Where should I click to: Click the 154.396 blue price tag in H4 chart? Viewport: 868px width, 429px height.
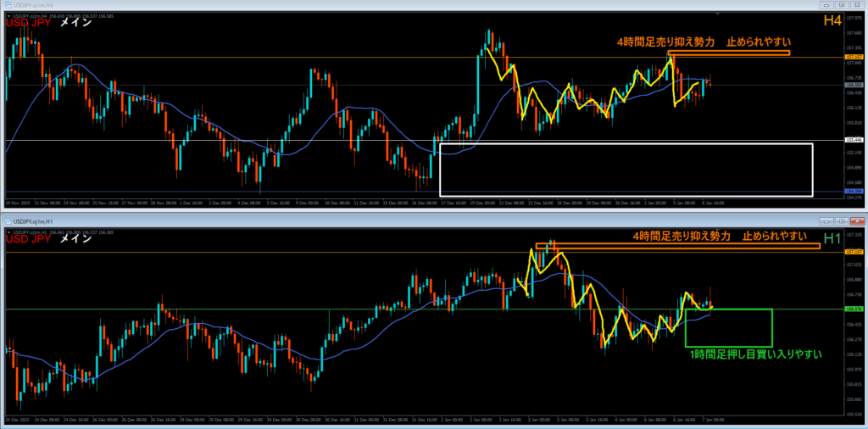click(853, 192)
